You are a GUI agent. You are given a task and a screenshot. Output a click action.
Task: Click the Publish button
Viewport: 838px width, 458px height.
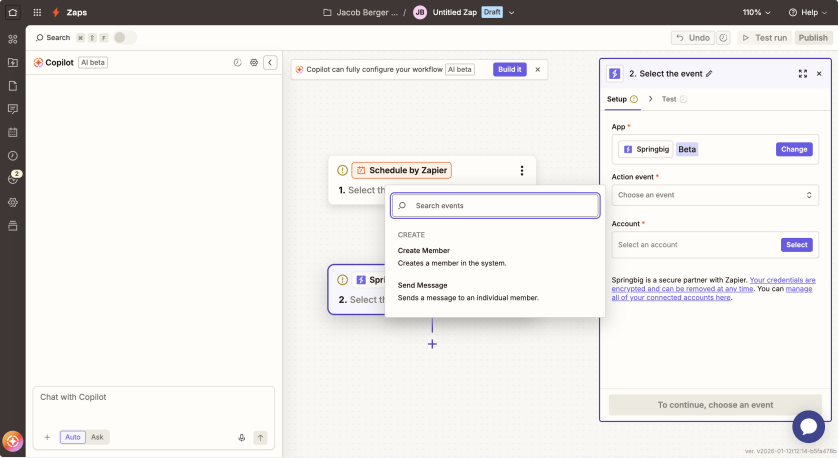pos(813,38)
